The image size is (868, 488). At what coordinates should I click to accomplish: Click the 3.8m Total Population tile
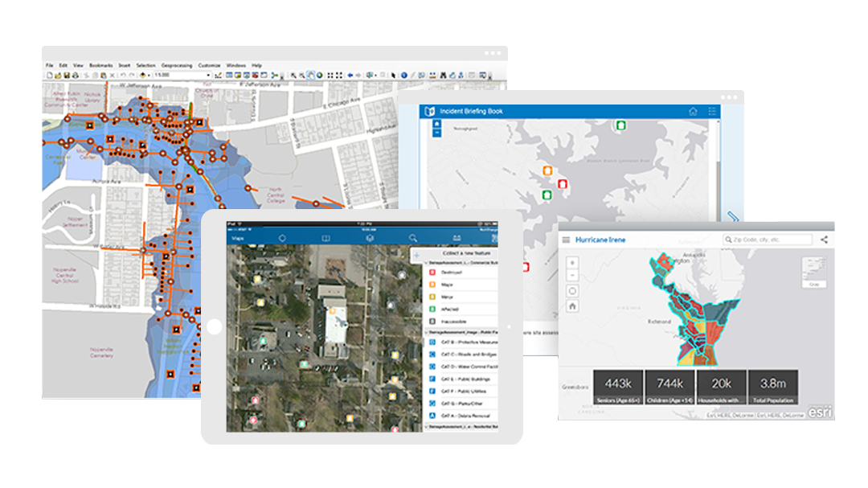pos(773,388)
